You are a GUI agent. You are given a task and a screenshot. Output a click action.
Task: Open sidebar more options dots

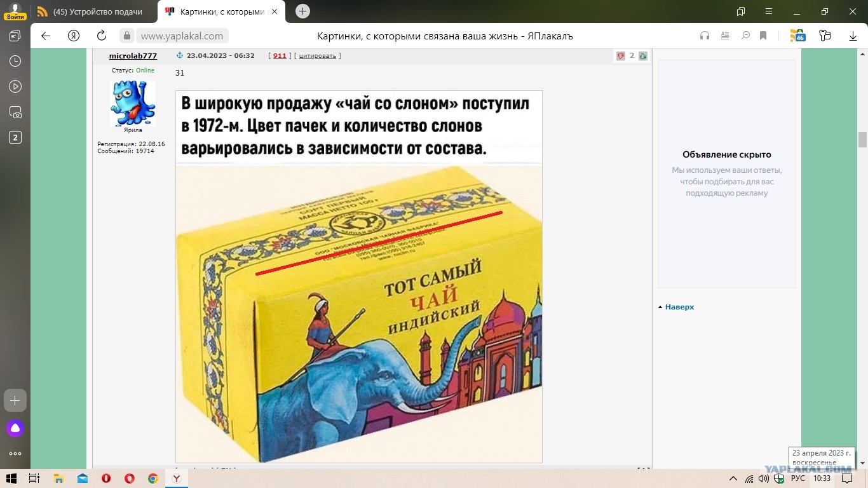tap(15, 454)
